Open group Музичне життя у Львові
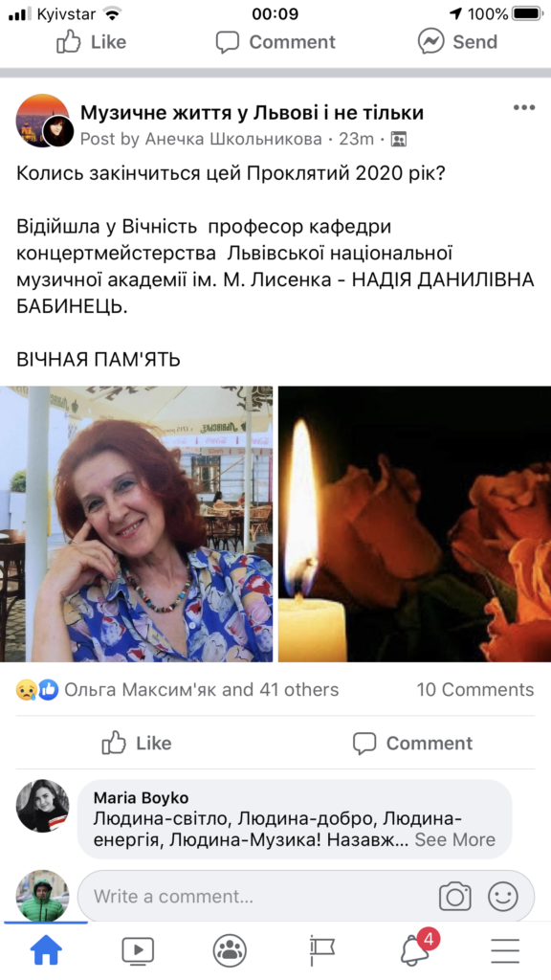The height and width of the screenshot is (980, 551). 252,113
